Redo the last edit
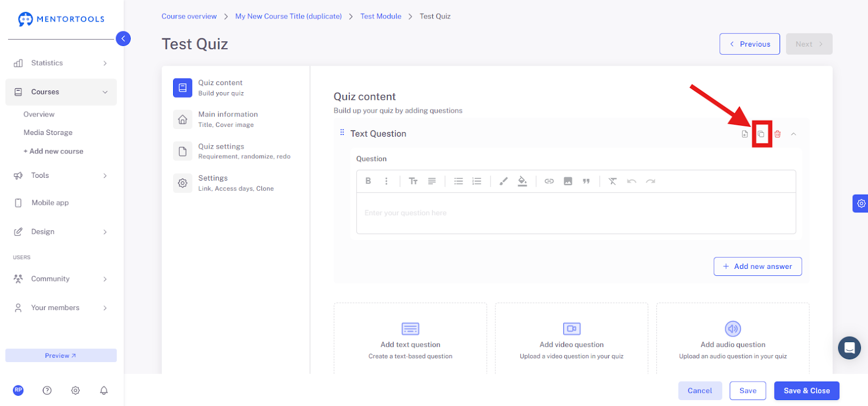 coord(650,181)
